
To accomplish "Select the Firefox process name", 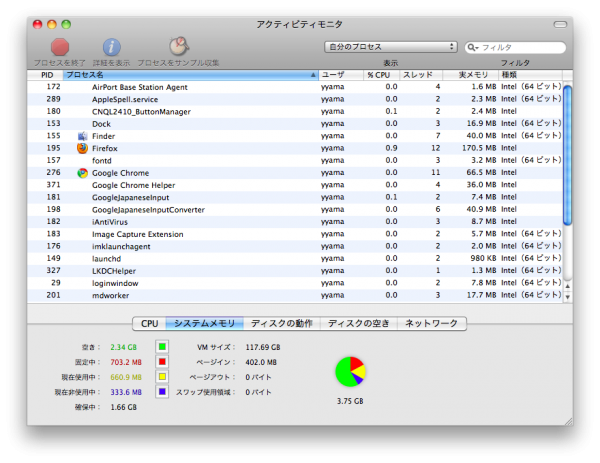I will click(104, 148).
